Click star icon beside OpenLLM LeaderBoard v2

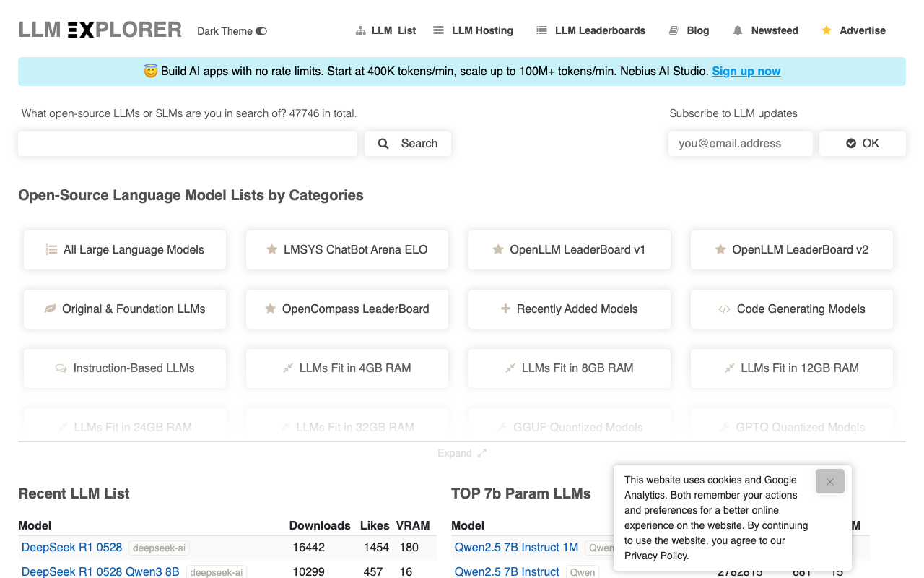click(x=720, y=249)
